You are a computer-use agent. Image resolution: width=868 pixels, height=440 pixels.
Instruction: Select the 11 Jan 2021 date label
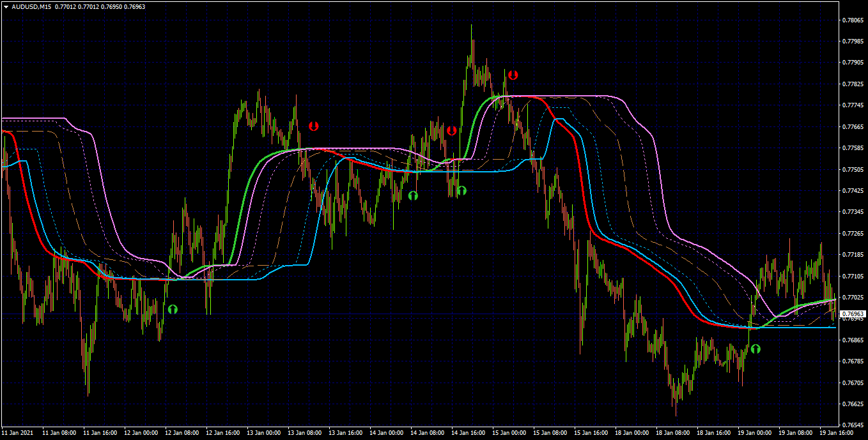(17, 433)
